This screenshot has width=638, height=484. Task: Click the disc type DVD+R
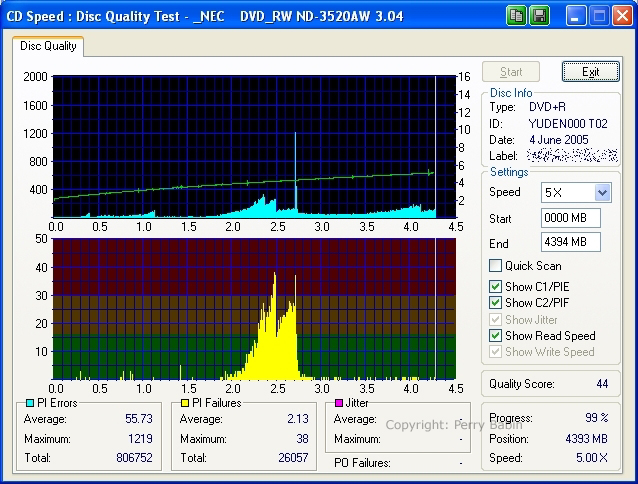pyautogui.click(x=547, y=107)
